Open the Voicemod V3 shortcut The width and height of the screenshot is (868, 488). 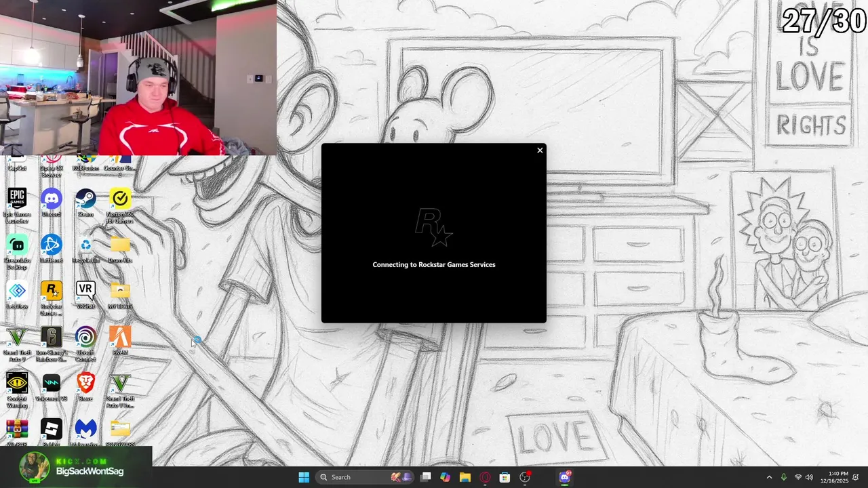coord(52,387)
